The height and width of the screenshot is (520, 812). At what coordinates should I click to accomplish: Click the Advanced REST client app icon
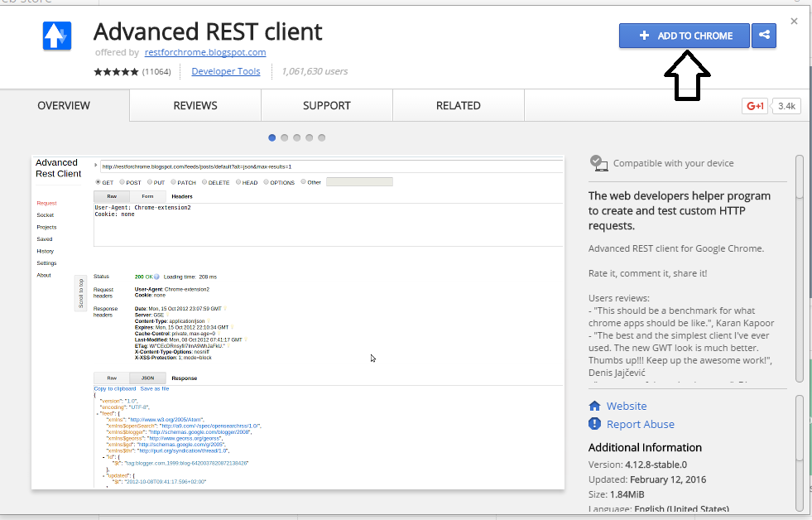57,36
